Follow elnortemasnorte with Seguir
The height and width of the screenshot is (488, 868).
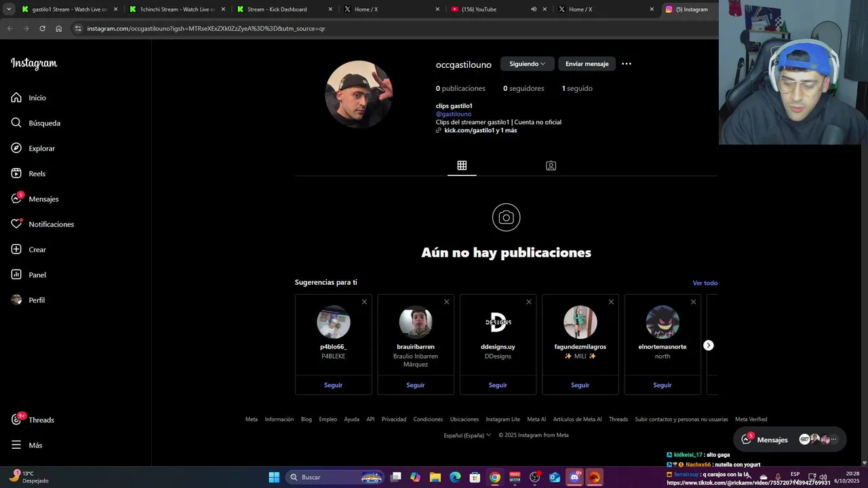663,385
